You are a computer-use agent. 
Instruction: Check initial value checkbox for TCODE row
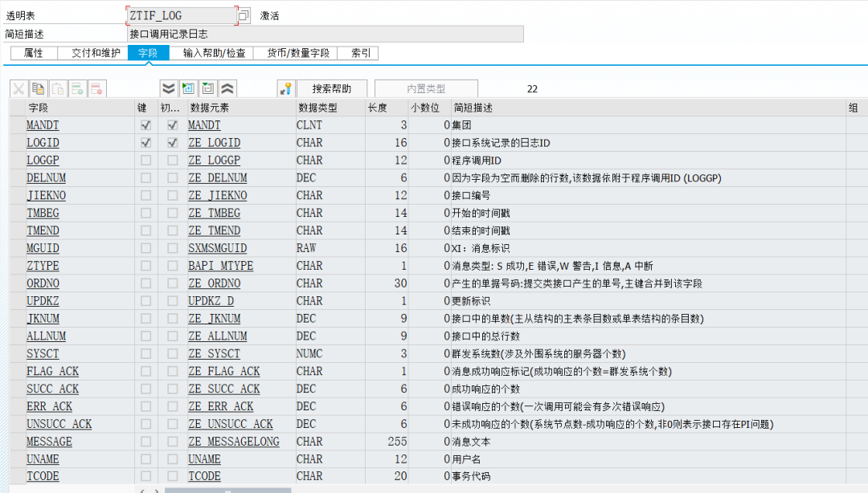point(173,476)
